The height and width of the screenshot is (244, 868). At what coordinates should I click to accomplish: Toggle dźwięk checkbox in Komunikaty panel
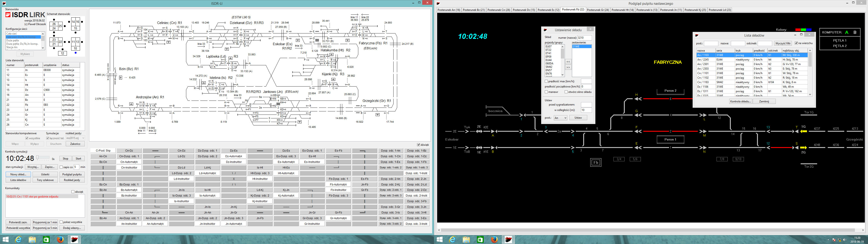tap(73, 192)
